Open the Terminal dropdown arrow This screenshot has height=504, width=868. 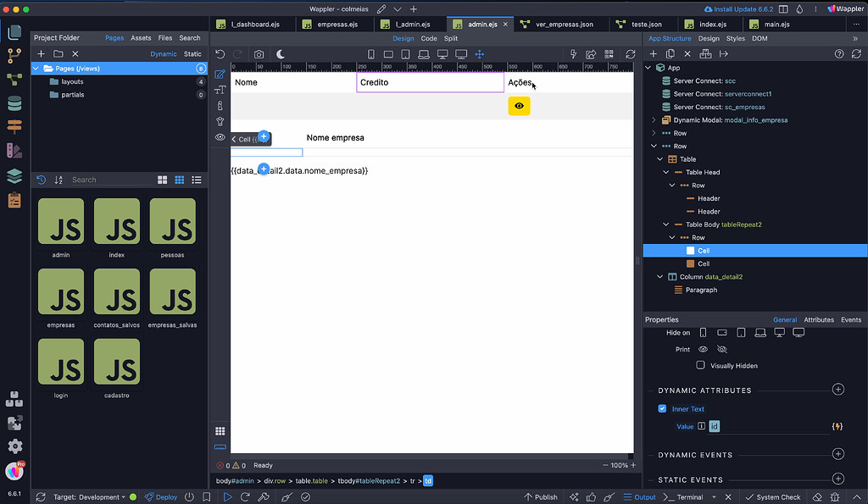tap(713, 496)
